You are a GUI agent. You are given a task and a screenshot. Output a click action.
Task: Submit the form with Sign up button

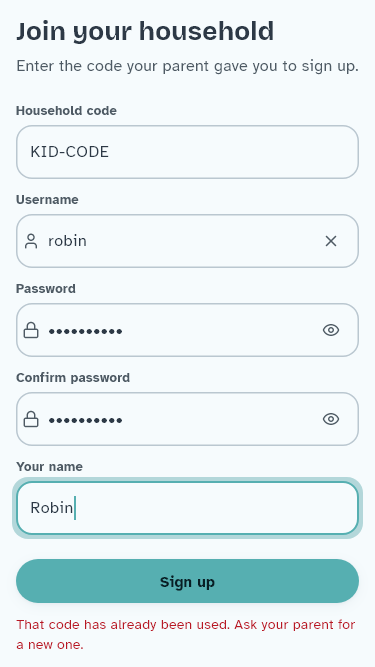188,581
